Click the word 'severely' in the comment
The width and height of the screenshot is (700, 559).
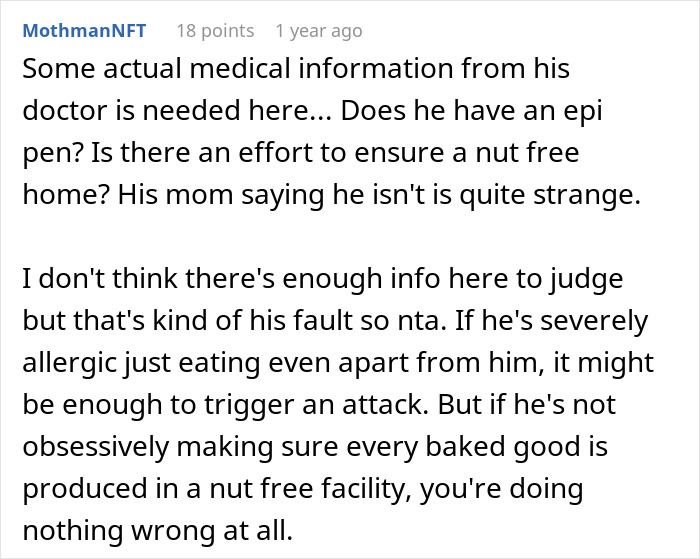[594, 321]
